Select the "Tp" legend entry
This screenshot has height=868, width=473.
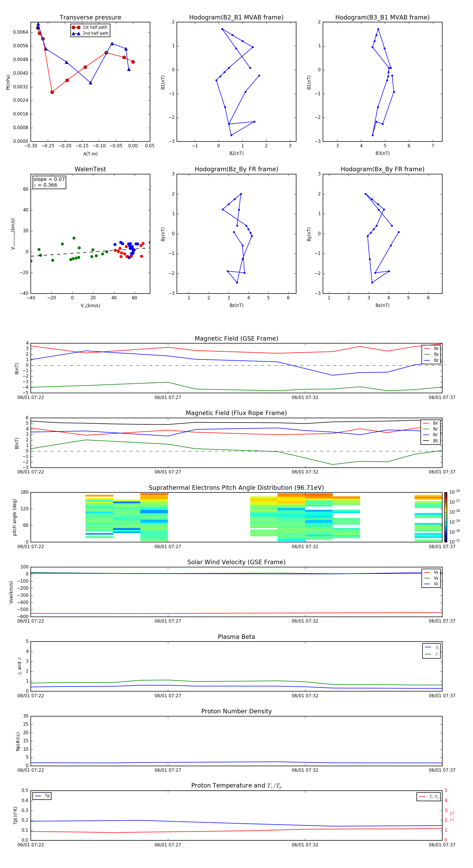pyautogui.click(x=42, y=796)
